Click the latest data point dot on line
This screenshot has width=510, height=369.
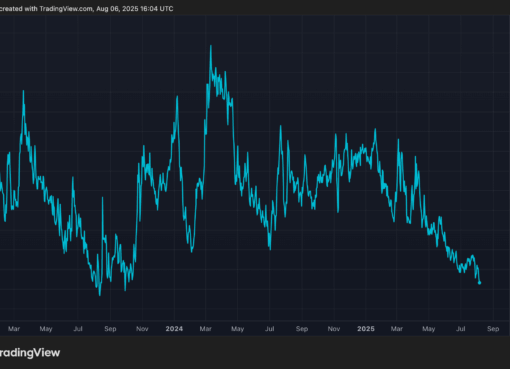tap(480, 283)
